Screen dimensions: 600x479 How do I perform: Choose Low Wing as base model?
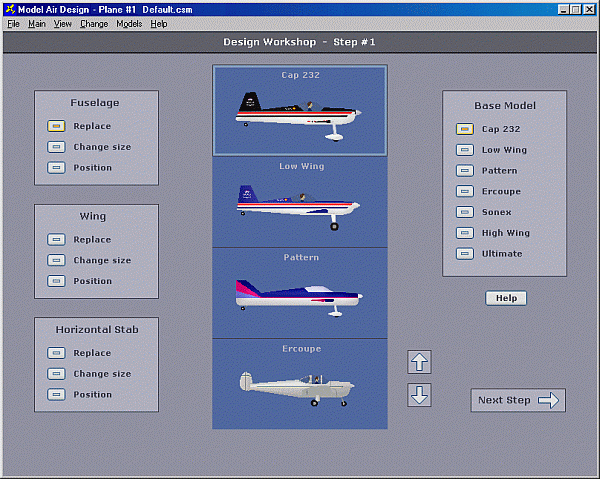click(x=465, y=150)
